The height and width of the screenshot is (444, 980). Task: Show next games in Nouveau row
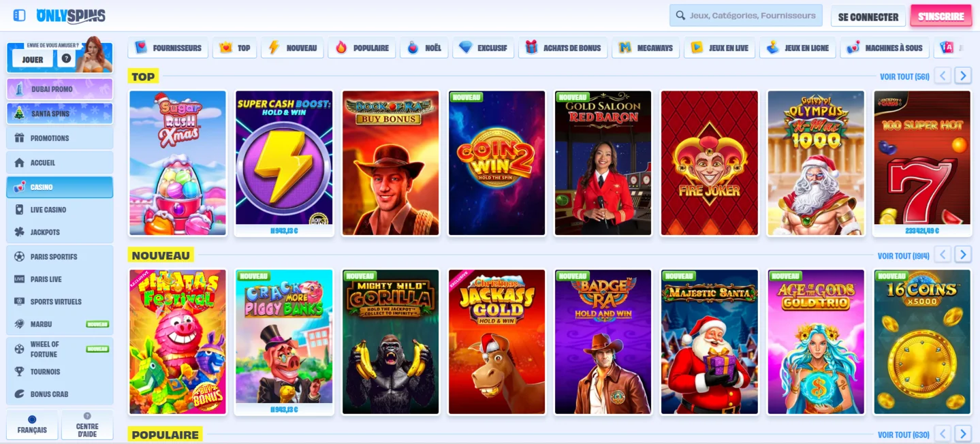pos(962,255)
